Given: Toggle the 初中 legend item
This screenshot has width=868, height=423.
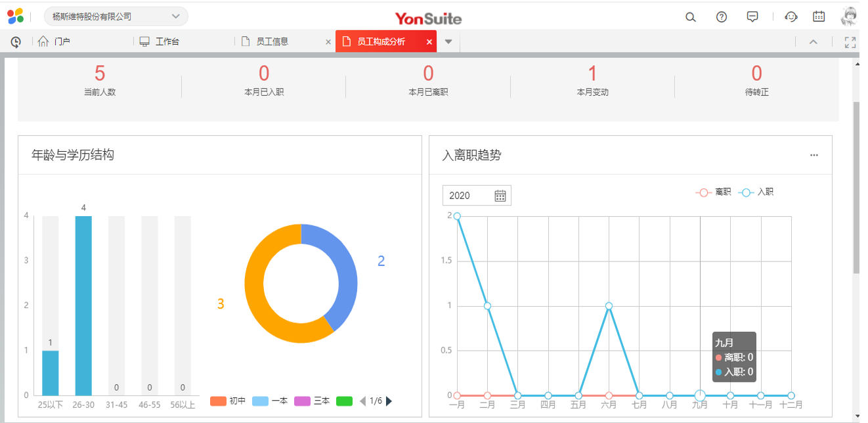Looking at the screenshot, I should (228, 401).
